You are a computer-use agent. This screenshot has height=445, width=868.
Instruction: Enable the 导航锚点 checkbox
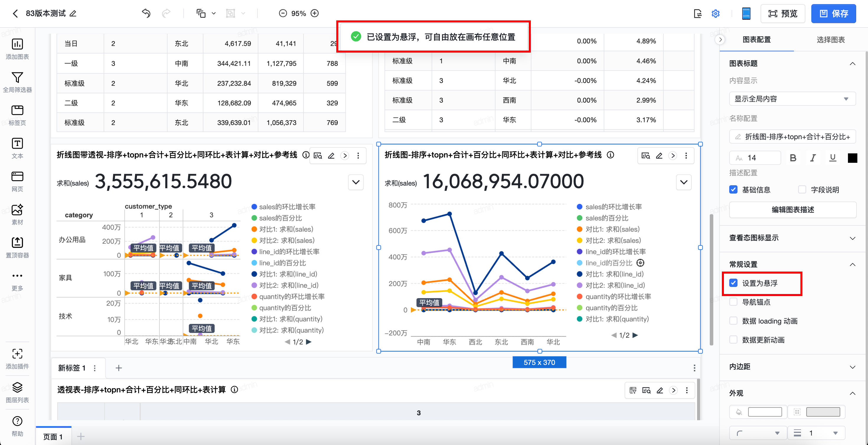[x=733, y=302]
